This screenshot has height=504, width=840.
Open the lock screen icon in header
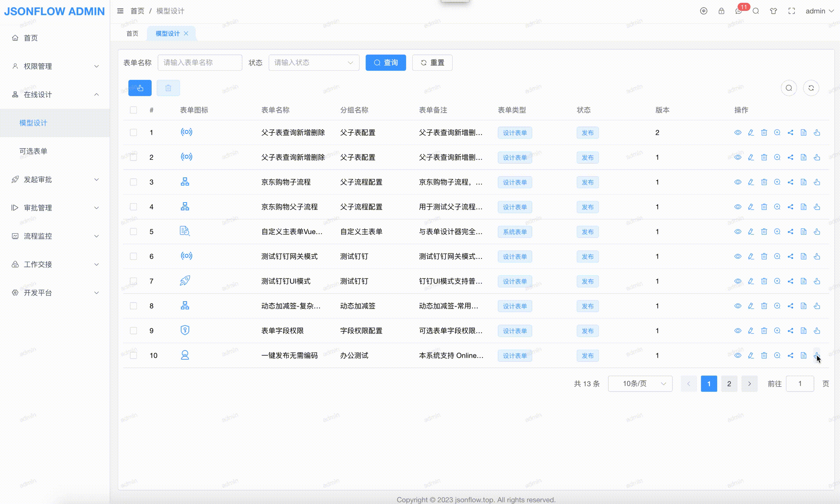pyautogui.click(x=721, y=11)
